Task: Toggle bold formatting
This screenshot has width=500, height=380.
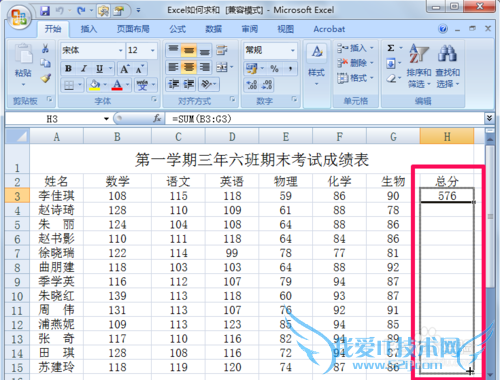Action: [x=68, y=69]
